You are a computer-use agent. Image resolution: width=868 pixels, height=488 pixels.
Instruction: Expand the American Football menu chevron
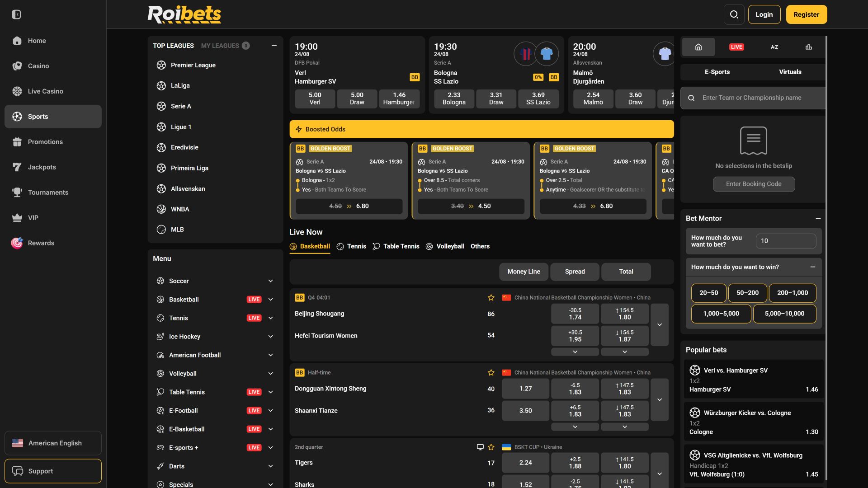click(270, 355)
